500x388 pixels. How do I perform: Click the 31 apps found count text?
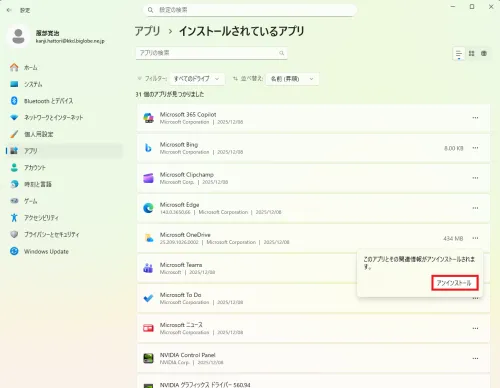[x=170, y=94]
